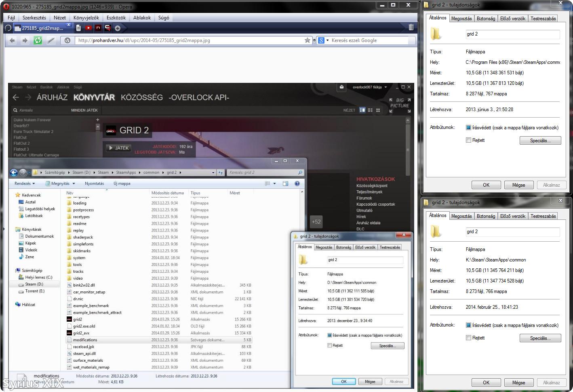Select the 275185_grid2map tab
The width and height of the screenshot is (573, 392).
click(43, 28)
